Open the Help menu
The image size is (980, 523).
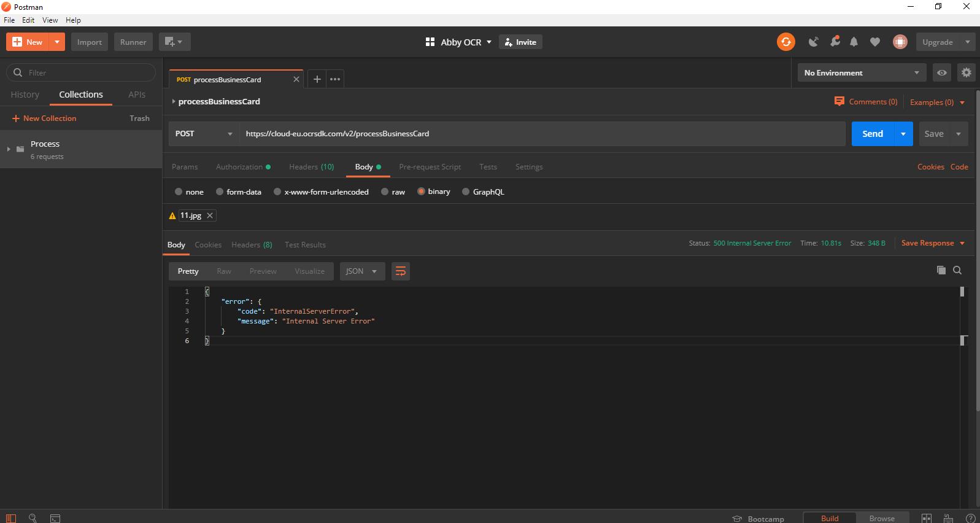(73, 20)
